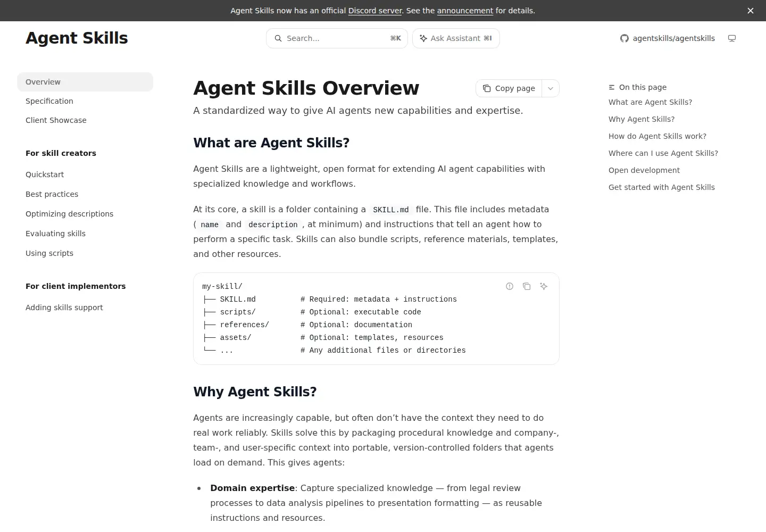Screen dimensions: 766x532
Task: Click the 'Agent Skills Overview' page title
Action: 306,88
